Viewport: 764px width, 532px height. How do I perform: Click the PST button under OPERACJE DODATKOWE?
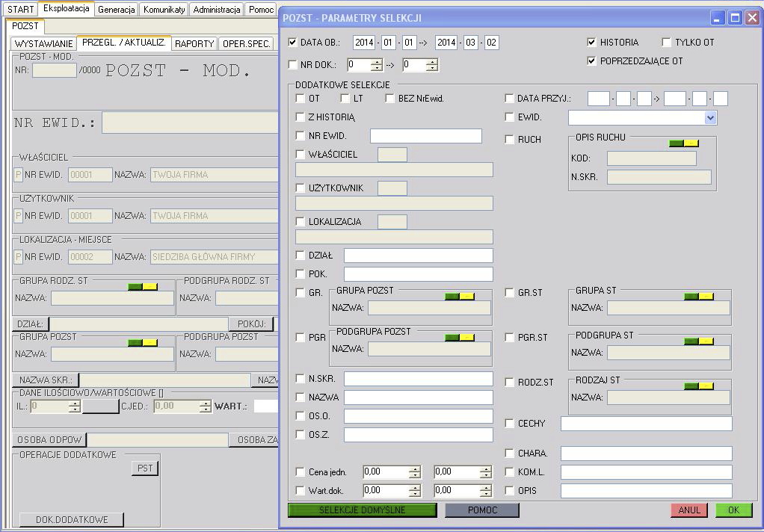(145, 468)
